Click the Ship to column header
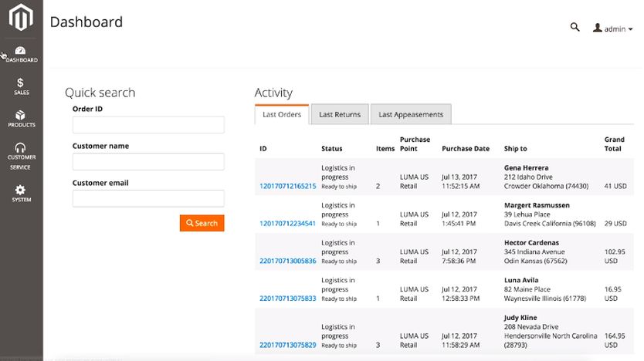The height and width of the screenshot is (361, 644). coord(516,149)
